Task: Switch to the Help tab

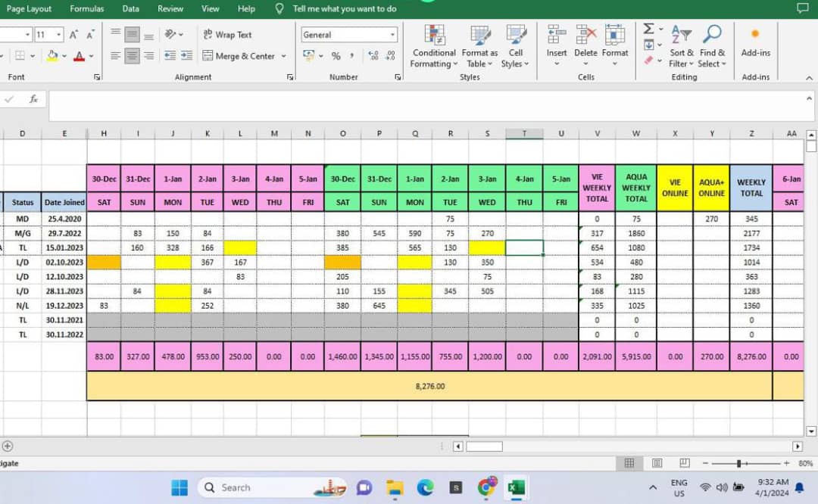Action: pos(246,9)
